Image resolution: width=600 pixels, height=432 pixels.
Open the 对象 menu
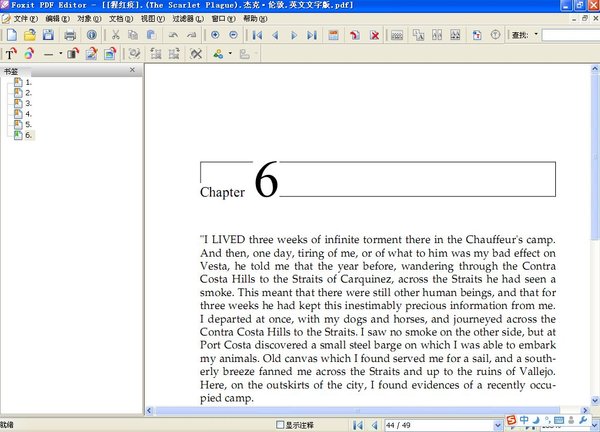click(89, 18)
